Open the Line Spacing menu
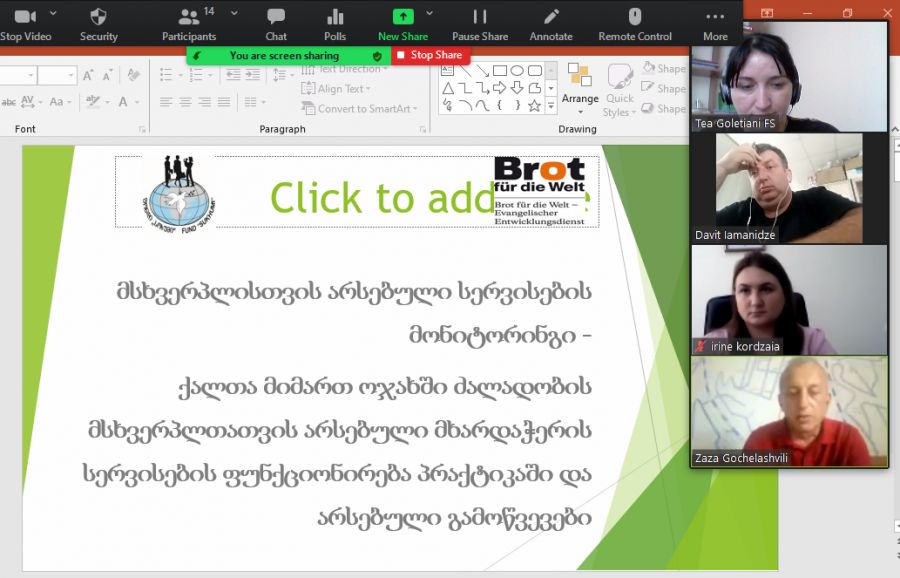The image size is (900, 578). (282, 75)
